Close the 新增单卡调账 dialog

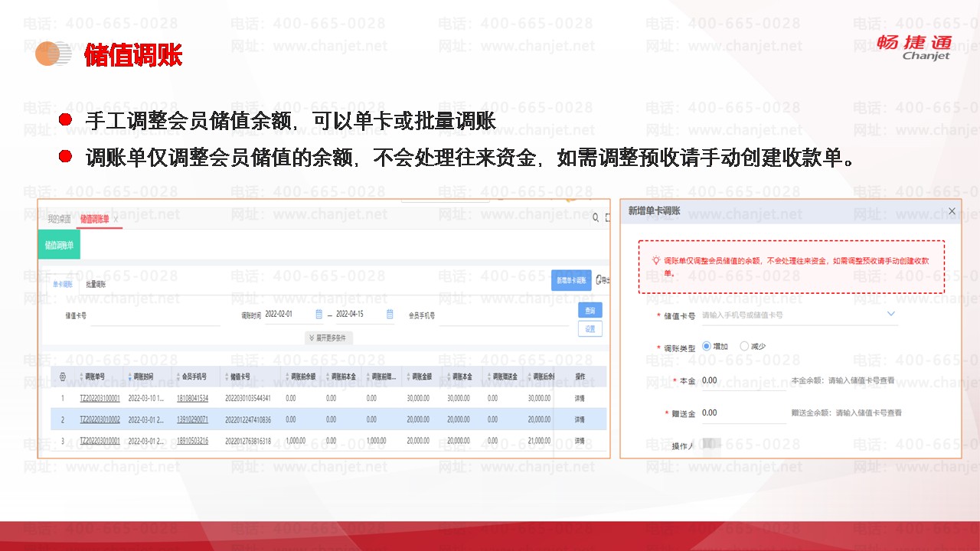pos(952,211)
